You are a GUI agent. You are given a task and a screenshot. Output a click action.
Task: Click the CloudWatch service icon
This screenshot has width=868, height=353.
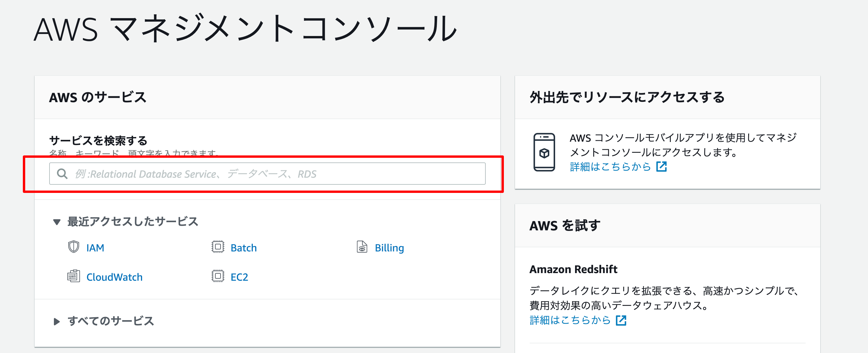click(74, 276)
